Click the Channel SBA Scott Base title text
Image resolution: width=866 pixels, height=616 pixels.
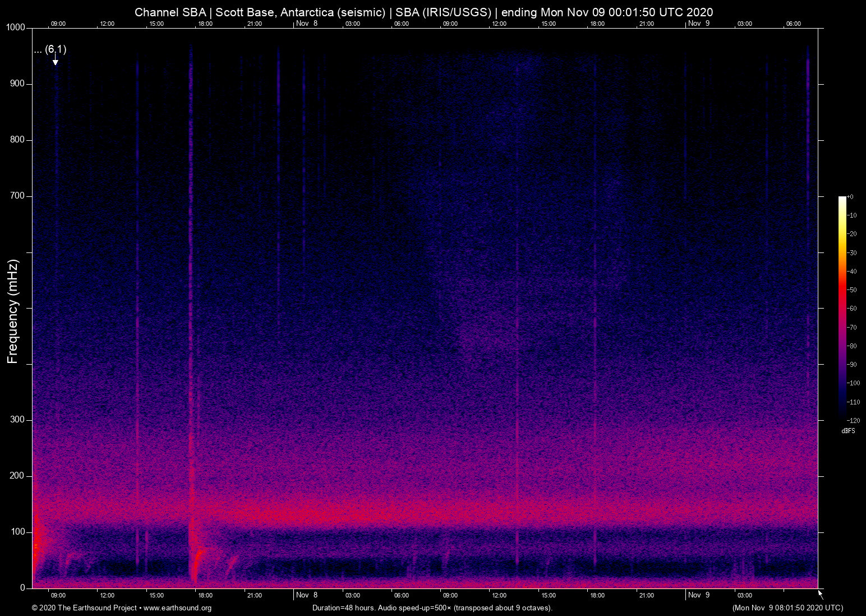click(x=423, y=12)
